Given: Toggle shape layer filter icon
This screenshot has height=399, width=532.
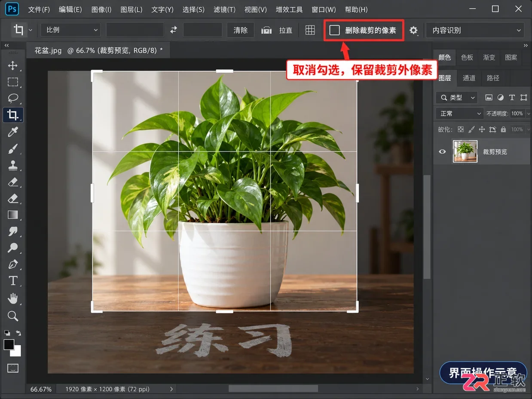Looking at the screenshot, I should point(523,98).
